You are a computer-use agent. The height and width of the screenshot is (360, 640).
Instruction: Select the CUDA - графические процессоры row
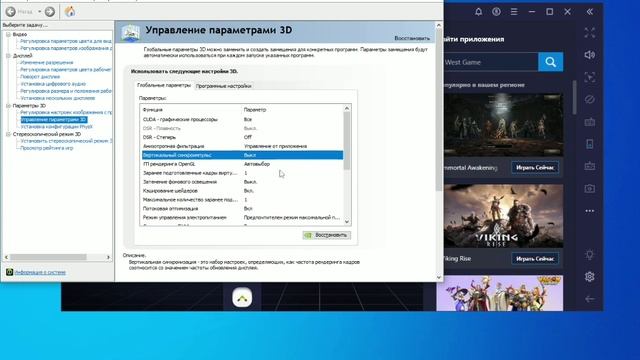[x=242, y=120]
